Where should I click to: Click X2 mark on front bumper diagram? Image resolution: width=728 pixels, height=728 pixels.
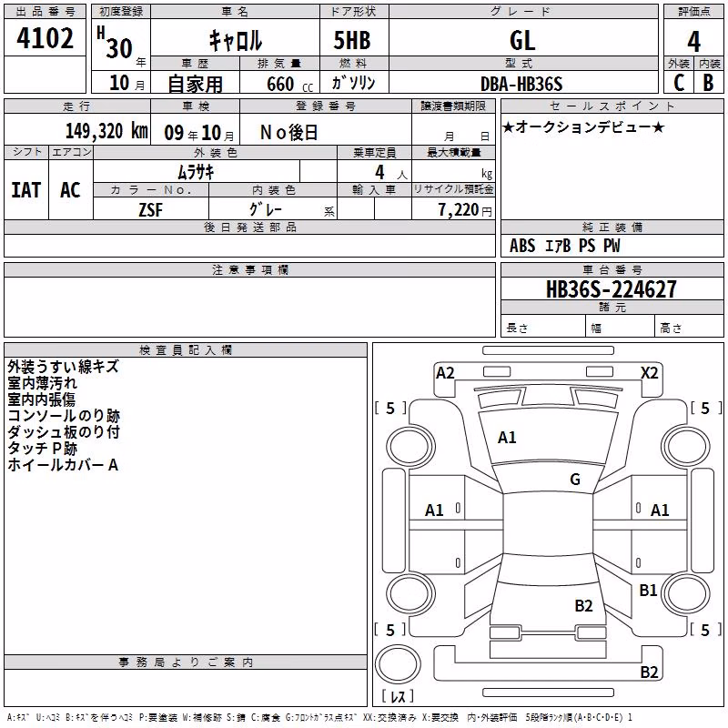[649, 373]
